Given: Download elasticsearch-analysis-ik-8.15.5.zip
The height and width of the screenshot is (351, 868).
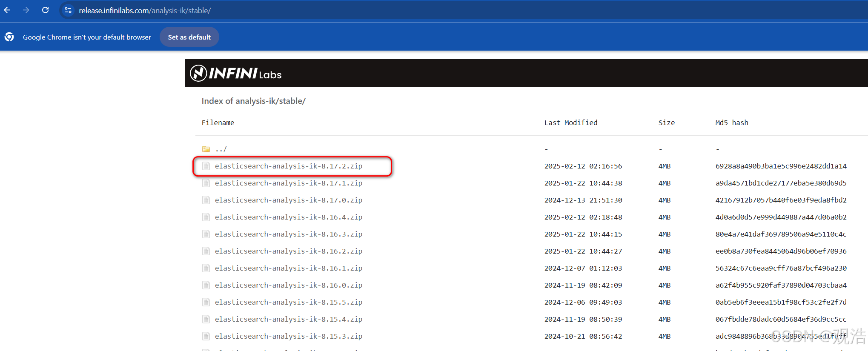Looking at the screenshot, I should pos(289,302).
